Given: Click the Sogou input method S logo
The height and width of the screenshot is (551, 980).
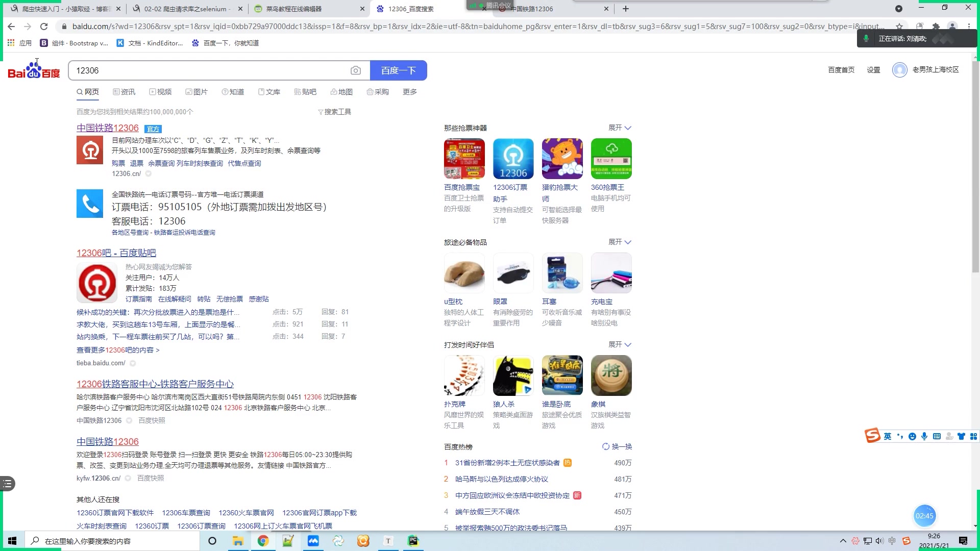Looking at the screenshot, I should [x=872, y=435].
